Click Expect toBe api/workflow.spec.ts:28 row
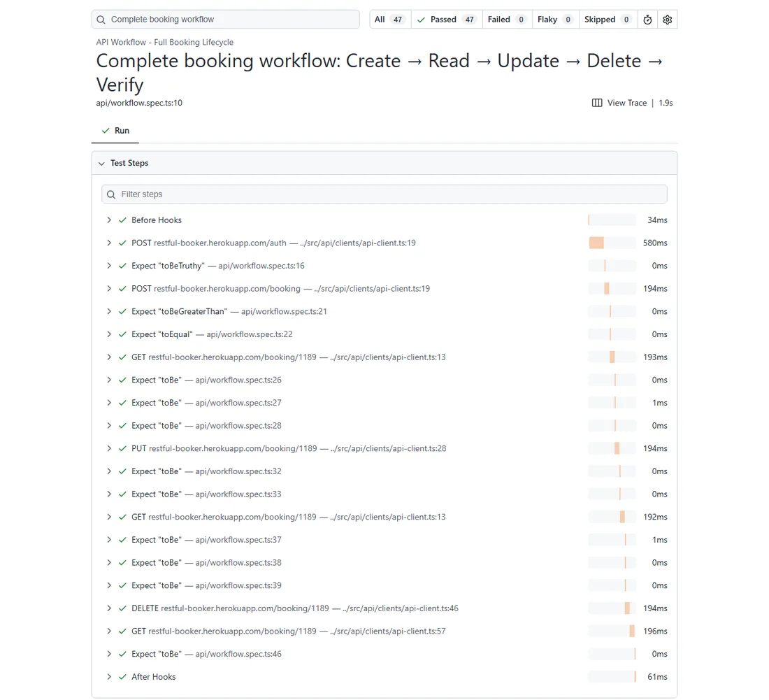The image size is (769, 700). click(384, 426)
